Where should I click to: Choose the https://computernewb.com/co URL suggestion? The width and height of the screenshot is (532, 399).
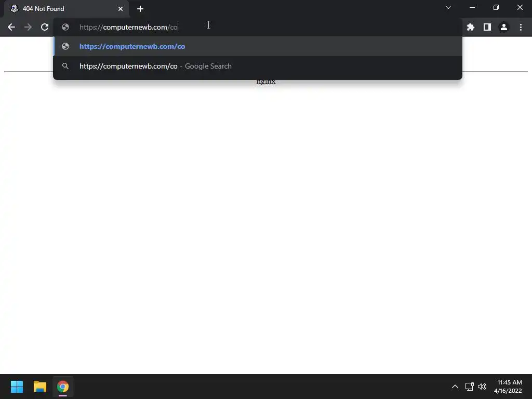pos(258,46)
